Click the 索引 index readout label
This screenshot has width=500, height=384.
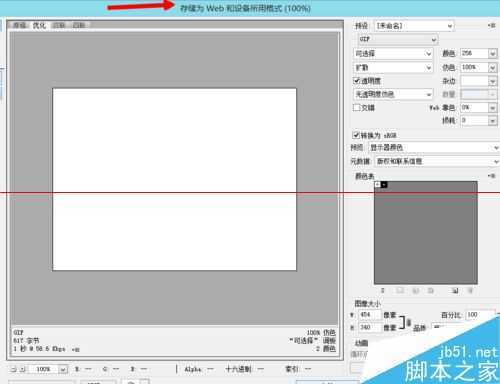click(292, 369)
